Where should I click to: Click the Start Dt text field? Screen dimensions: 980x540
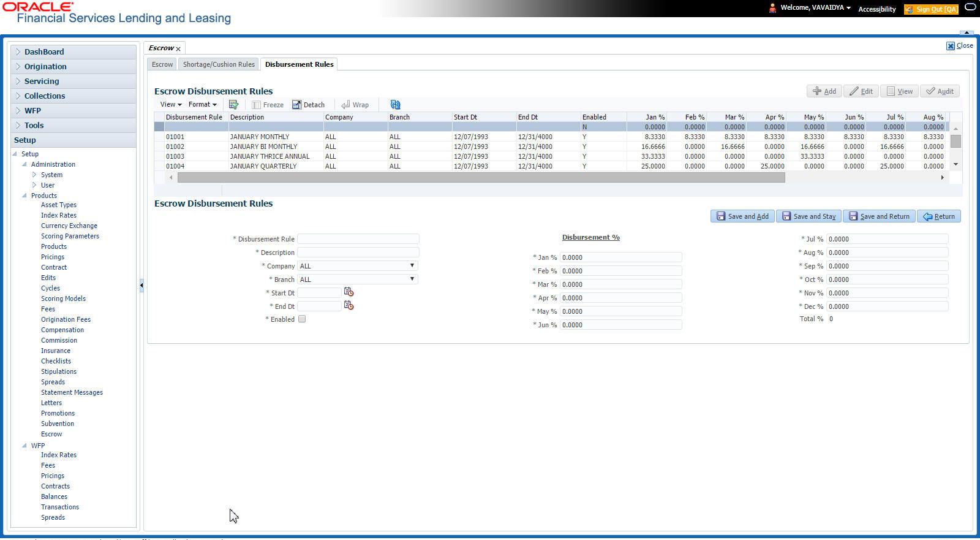tap(320, 293)
